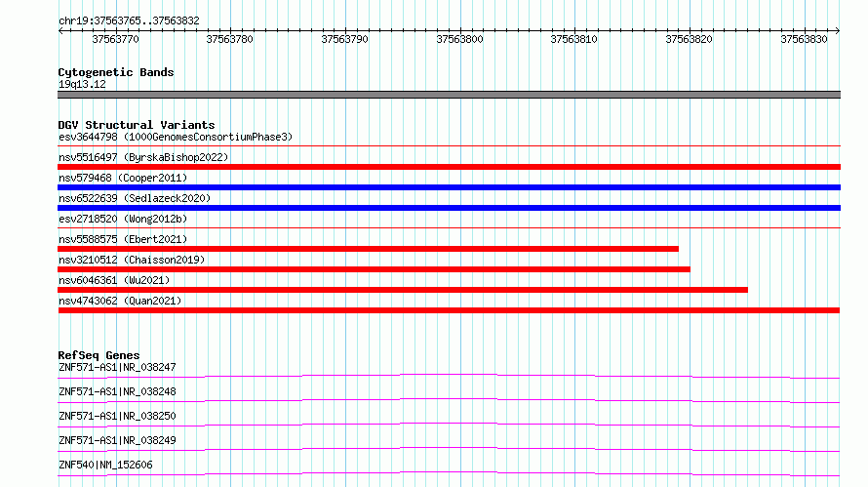Click the chr19:37563765..37563832 region label
The width and height of the screenshot is (868, 487).
(x=129, y=21)
